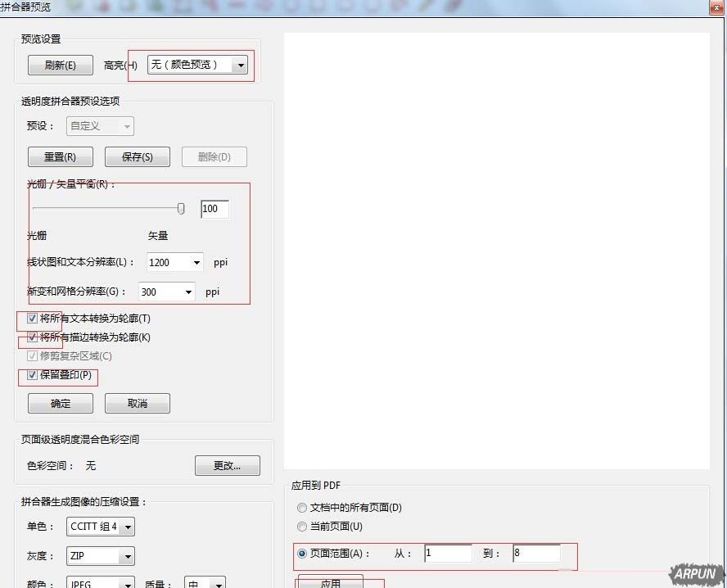The height and width of the screenshot is (588, 727).
Task: Disable the 保留叠印 option
Action: pos(31,377)
